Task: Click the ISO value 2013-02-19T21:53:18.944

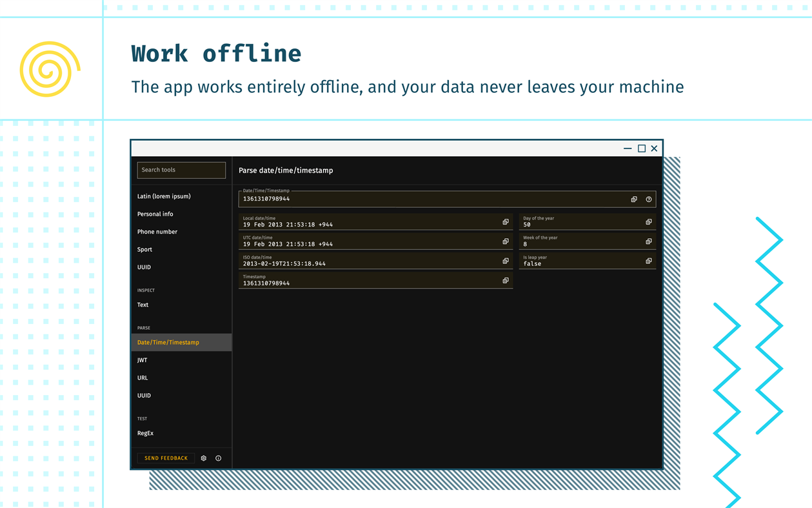Action: click(284, 264)
